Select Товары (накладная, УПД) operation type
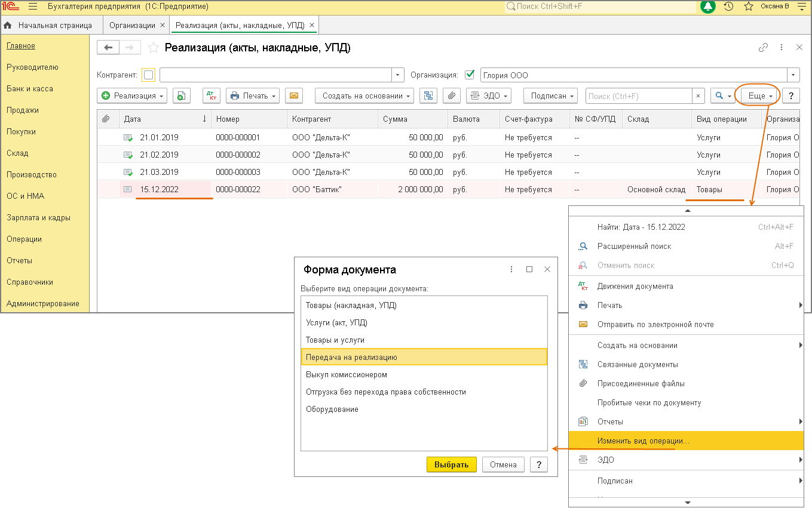Screen dimensions: 812x508 pos(424,305)
